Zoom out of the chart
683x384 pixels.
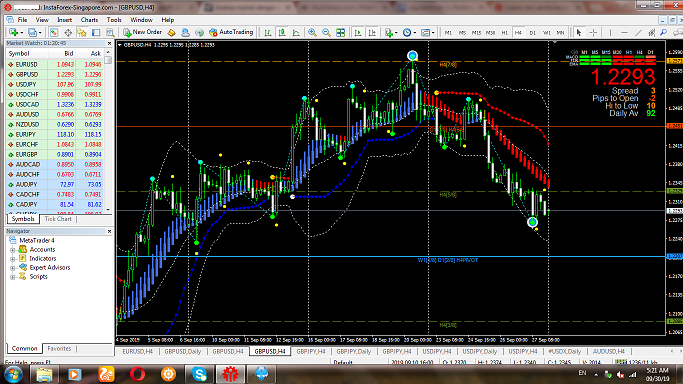tap(326, 33)
